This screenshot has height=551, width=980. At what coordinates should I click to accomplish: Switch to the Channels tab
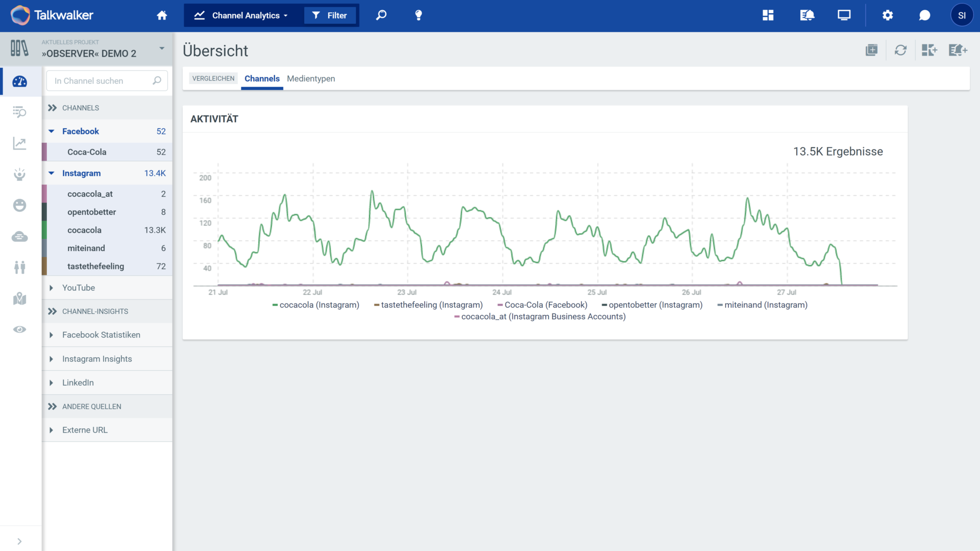[262, 79]
